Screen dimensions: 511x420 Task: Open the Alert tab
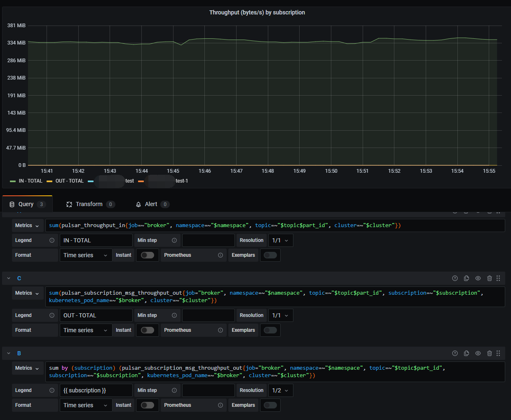coord(152,204)
